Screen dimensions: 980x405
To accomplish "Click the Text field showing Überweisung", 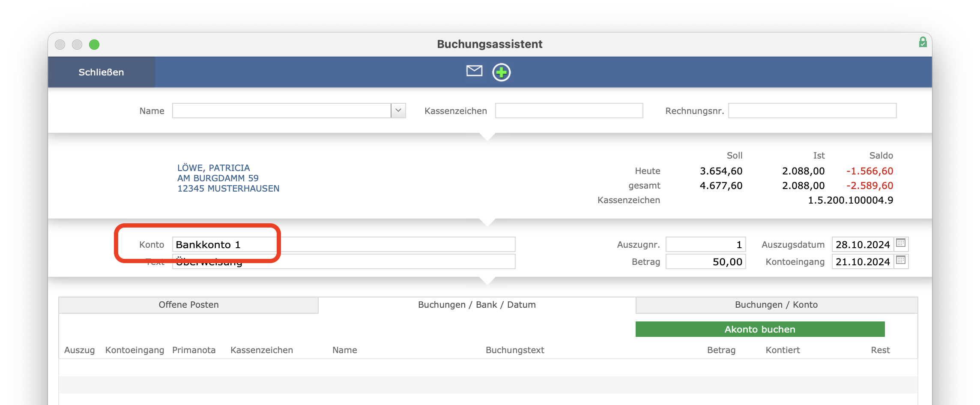I will [344, 261].
